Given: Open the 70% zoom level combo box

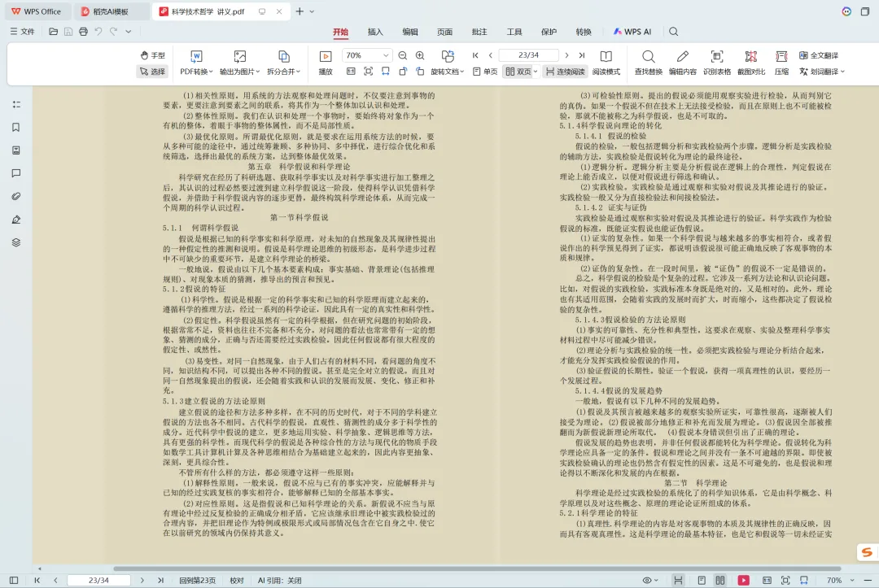Looking at the screenshot, I should click(x=366, y=55).
